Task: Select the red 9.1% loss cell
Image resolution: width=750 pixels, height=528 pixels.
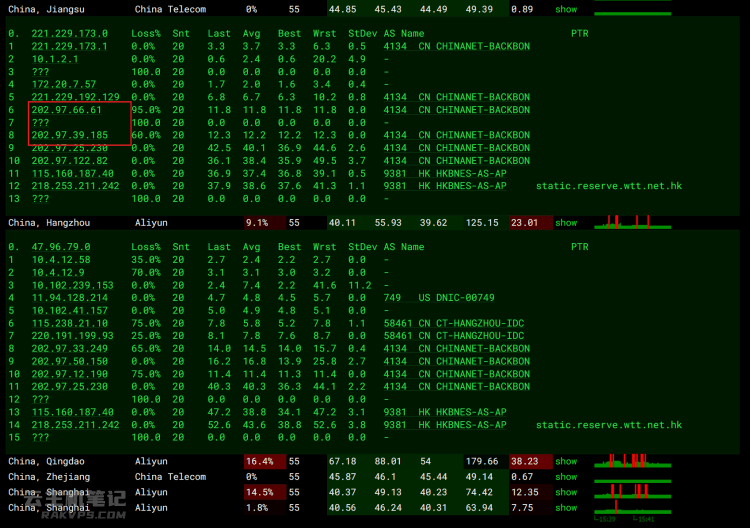Action: click(265, 223)
